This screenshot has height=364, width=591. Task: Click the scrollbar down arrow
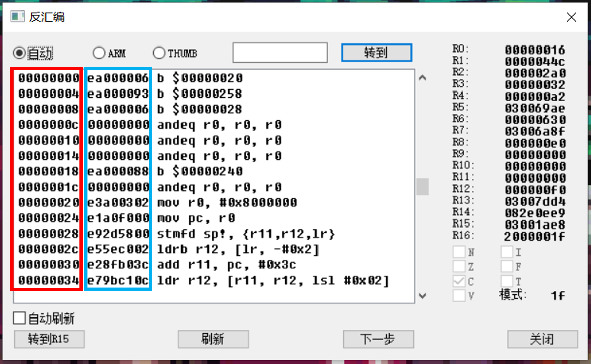tap(422, 295)
